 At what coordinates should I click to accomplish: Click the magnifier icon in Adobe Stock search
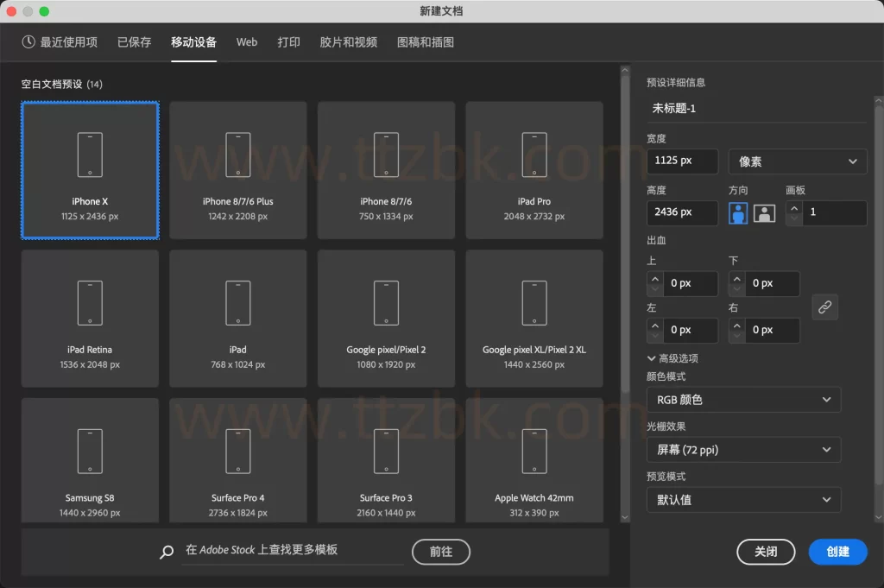coord(166,552)
